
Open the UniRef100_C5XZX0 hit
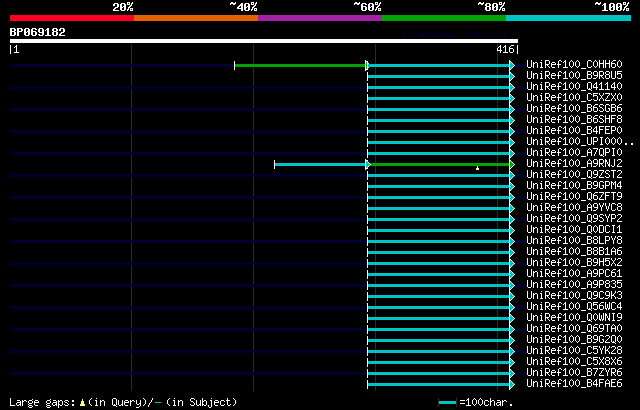tap(574, 98)
